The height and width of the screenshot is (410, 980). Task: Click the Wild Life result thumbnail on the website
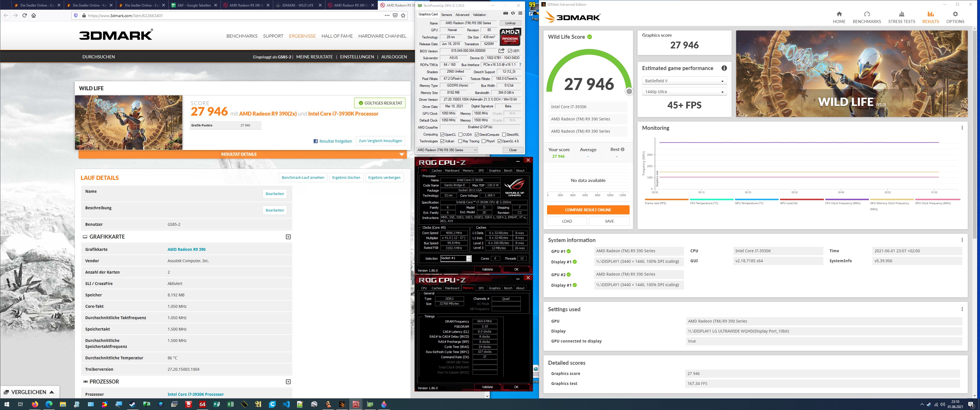128,122
